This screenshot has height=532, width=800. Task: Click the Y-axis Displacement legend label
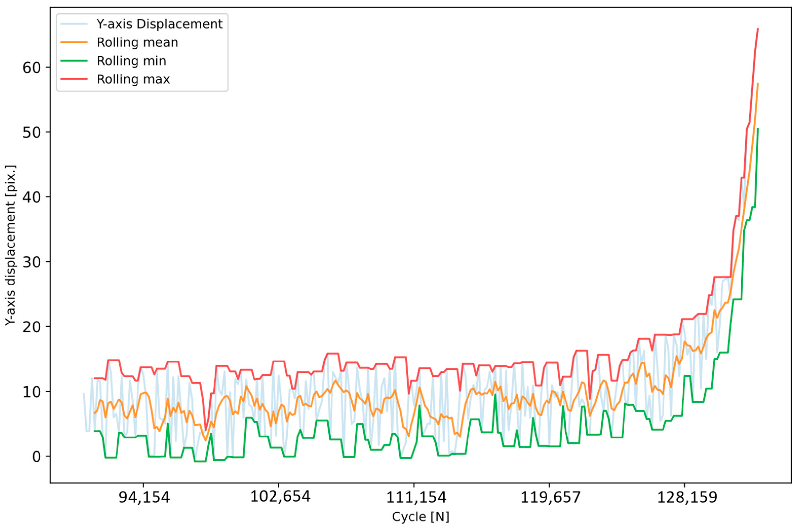(159, 24)
